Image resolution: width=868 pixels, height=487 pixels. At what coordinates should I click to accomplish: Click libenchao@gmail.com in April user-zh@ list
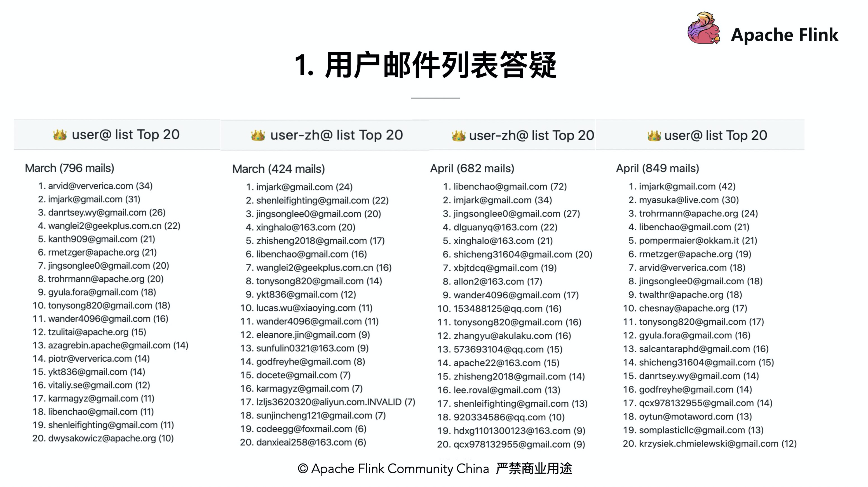tap(501, 186)
